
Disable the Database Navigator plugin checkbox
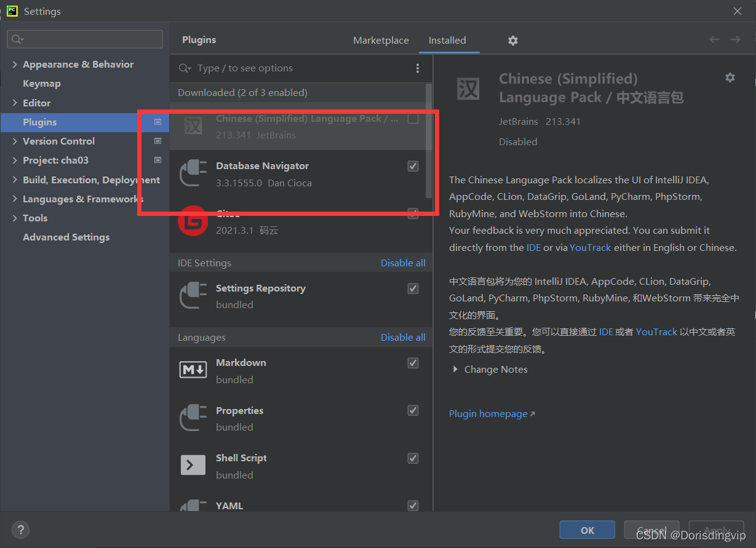[413, 166]
